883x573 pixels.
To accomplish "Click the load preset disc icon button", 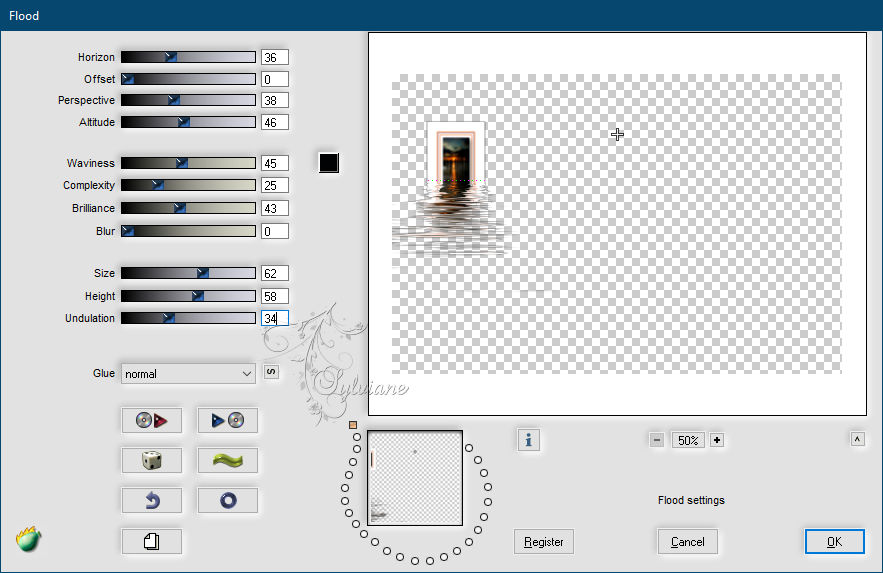I will 151,420.
